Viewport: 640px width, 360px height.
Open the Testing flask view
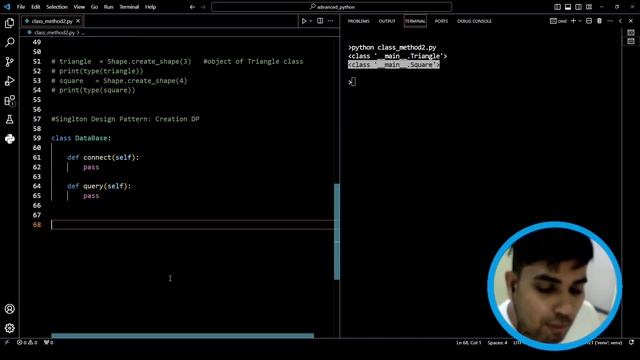pos(9,120)
